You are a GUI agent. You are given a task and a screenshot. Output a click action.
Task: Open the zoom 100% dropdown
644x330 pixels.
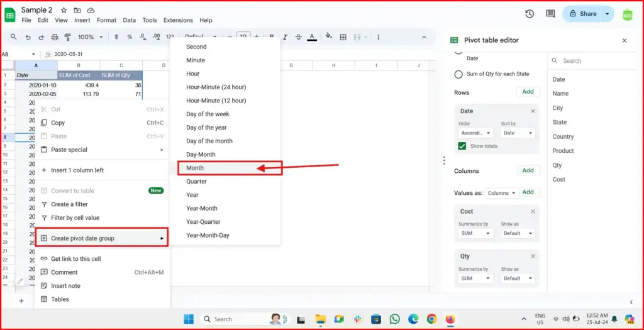tap(91, 37)
